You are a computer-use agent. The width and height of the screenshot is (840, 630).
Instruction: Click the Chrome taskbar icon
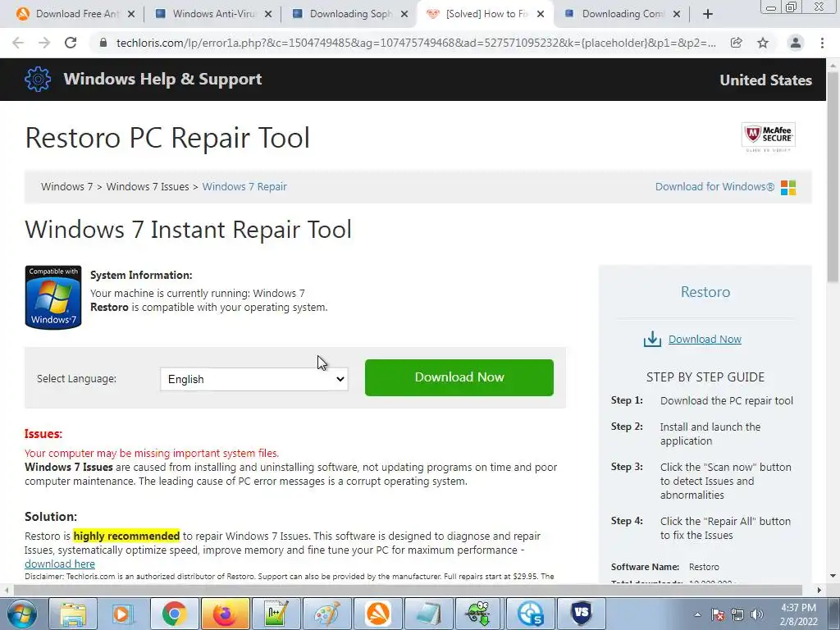(x=174, y=614)
